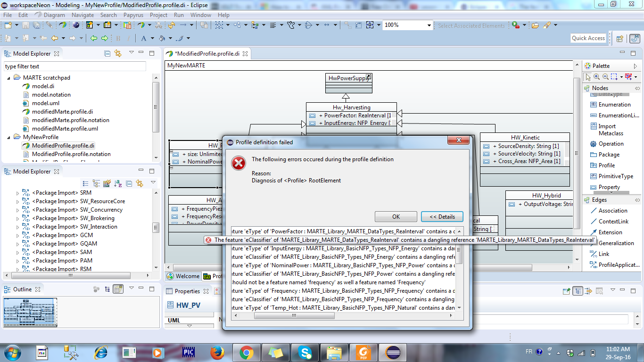Image resolution: width=644 pixels, height=362 pixels.
Task: Open the Window menu
Action: click(x=201, y=15)
